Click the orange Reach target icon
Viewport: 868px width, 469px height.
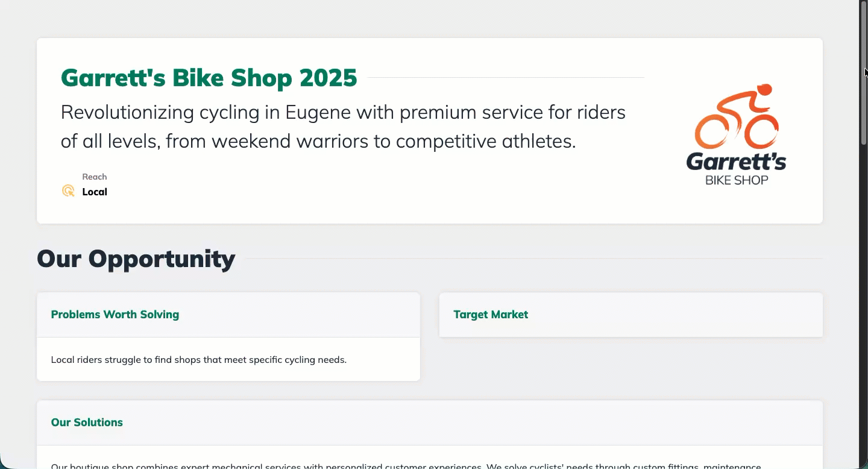(x=68, y=191)
